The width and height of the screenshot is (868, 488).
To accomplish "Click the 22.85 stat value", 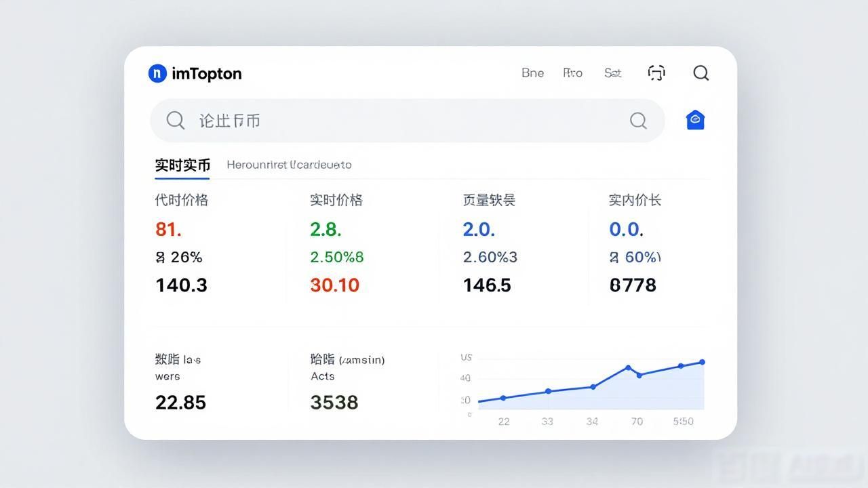I will pyautogui.click(x=180, y=402).
